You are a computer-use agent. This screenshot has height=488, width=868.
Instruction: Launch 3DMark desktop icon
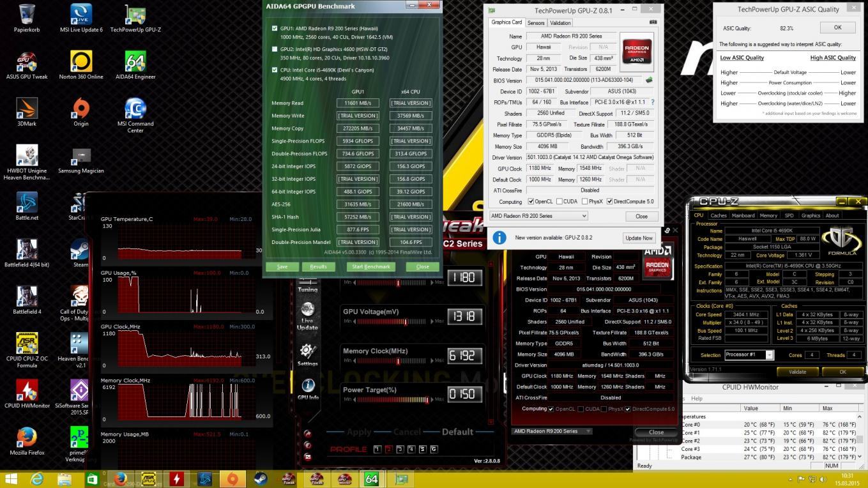click(x=27, y=112)
